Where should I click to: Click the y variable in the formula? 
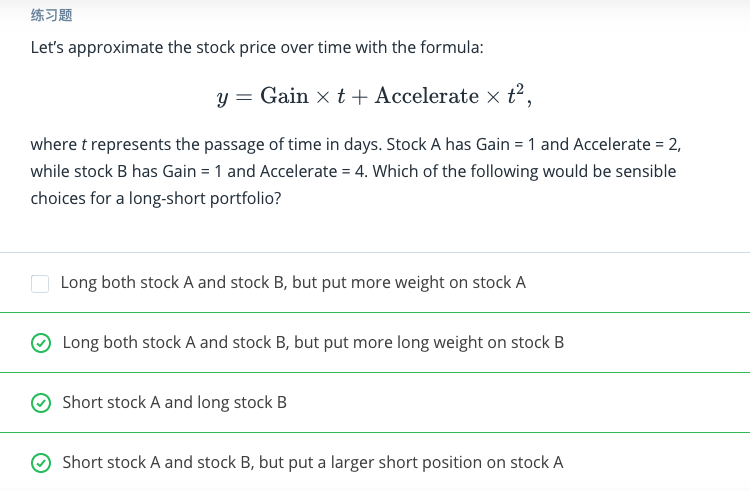click(222, 98)
